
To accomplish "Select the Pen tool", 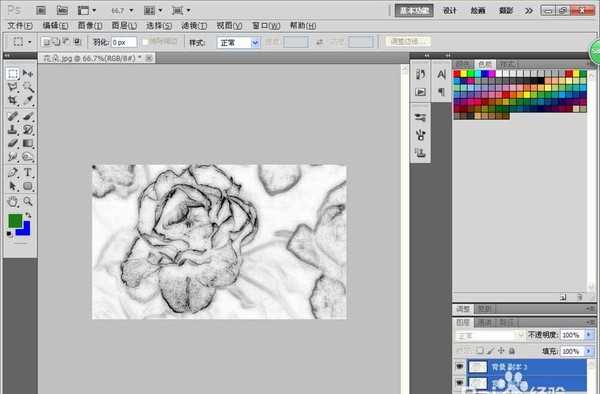I will [13, 173].
